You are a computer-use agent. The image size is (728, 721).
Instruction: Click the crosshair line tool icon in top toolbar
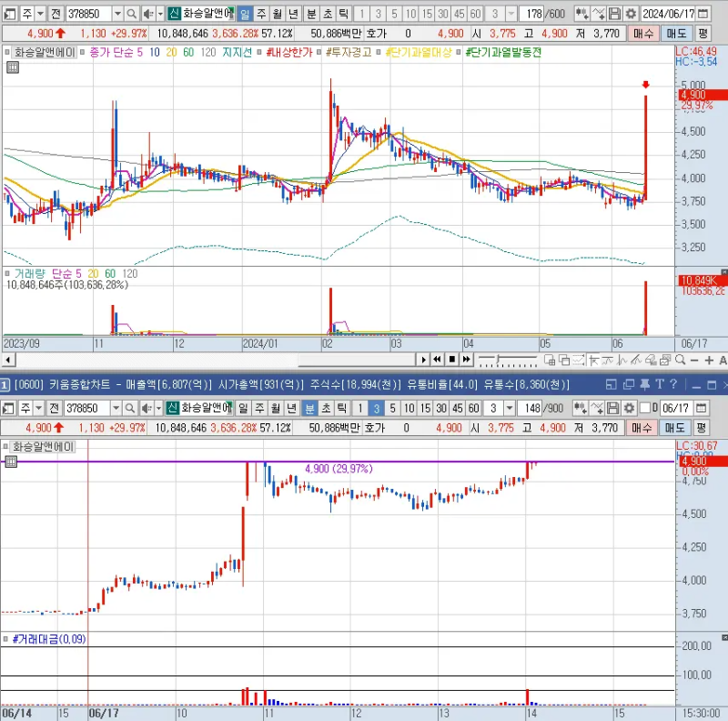tap(599, 14)
